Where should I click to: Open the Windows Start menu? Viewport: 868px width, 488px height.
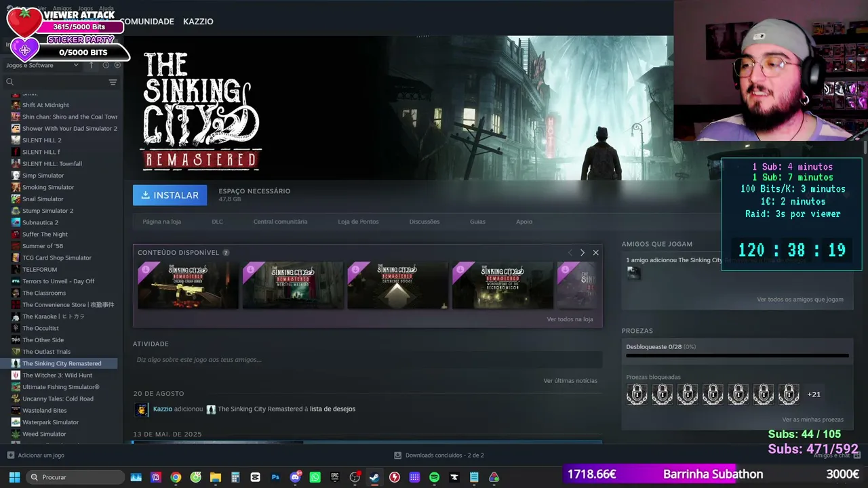tap(14, 477)
